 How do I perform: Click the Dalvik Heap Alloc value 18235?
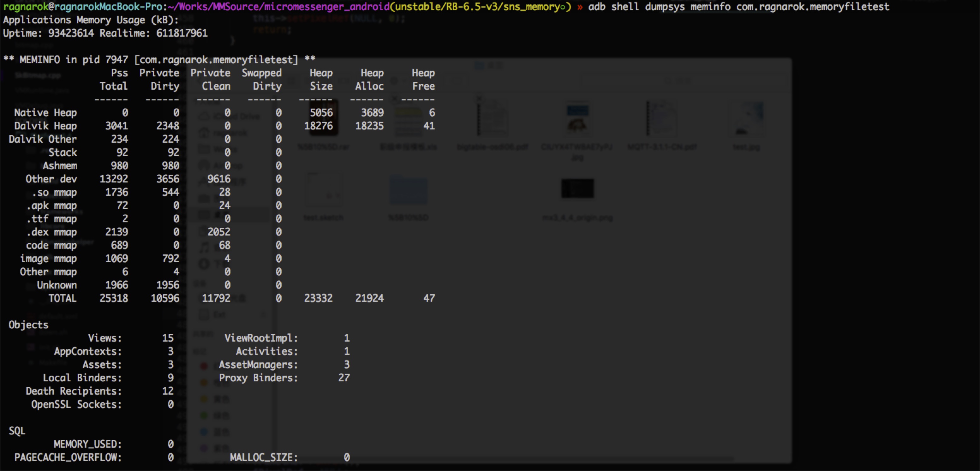pos(369,126)
